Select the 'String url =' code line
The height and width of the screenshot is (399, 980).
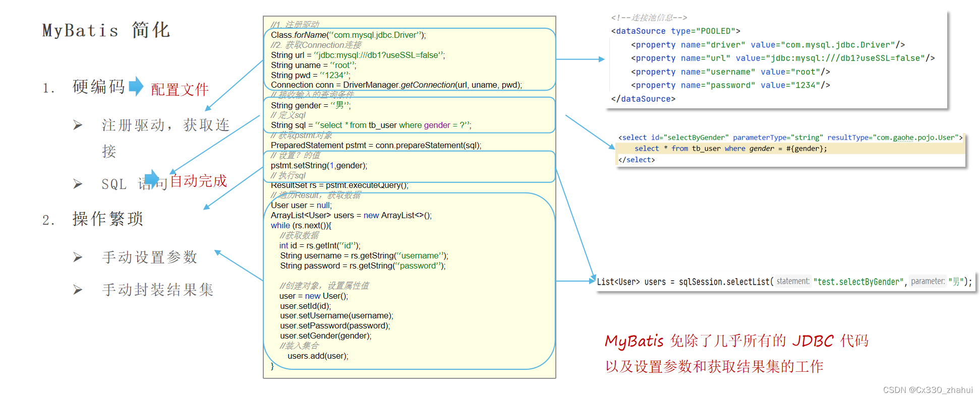pos(358,55)
